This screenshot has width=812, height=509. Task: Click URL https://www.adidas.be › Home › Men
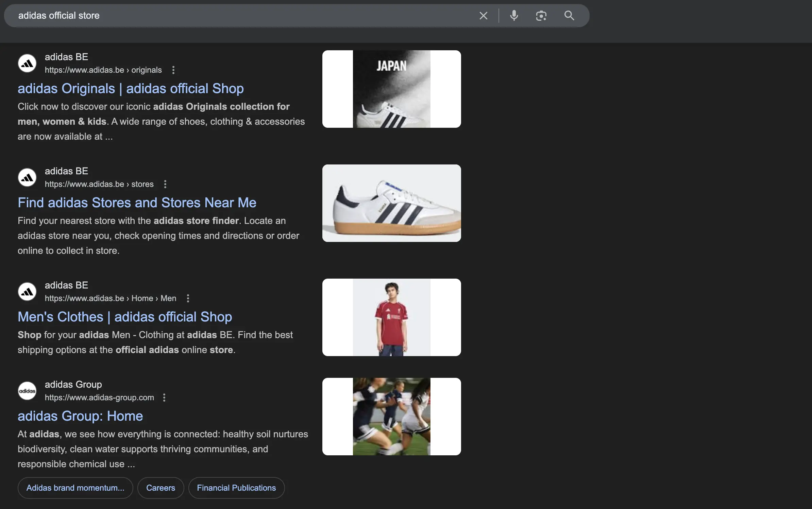[111, 298]
